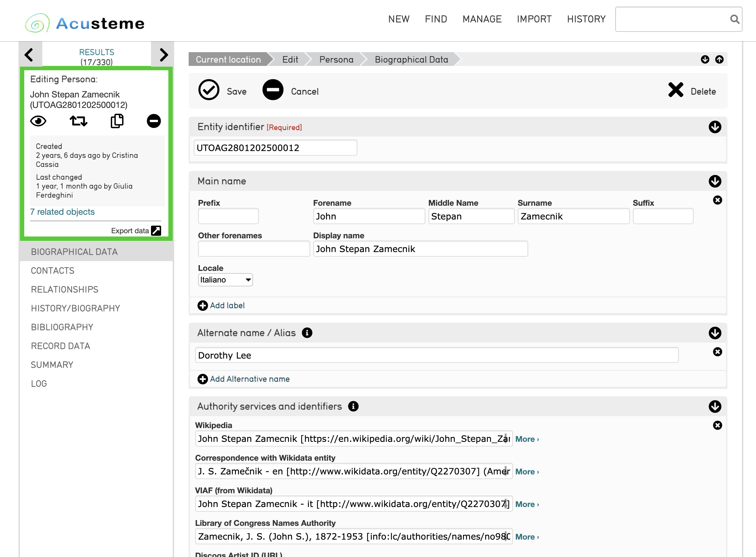This screenshot has height=557, width=756.
Task: Click the Wikipedia authority input field
Action: pyautogui.click(x=354, y=439)
